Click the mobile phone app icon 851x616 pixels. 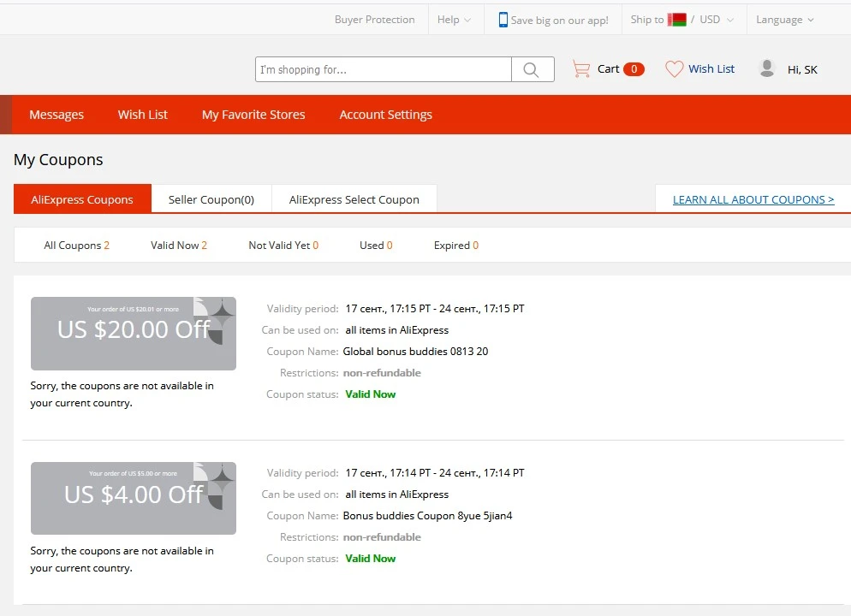tap(503, 20)
